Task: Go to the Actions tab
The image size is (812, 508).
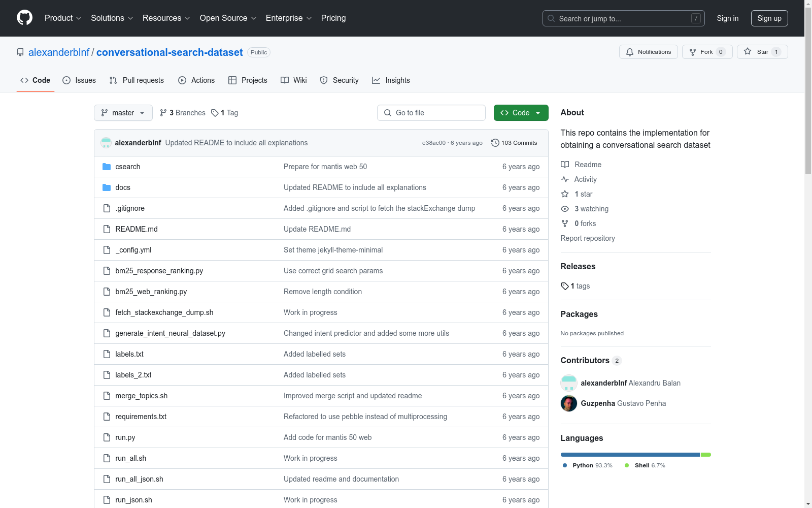Action: tap(196, 80)
